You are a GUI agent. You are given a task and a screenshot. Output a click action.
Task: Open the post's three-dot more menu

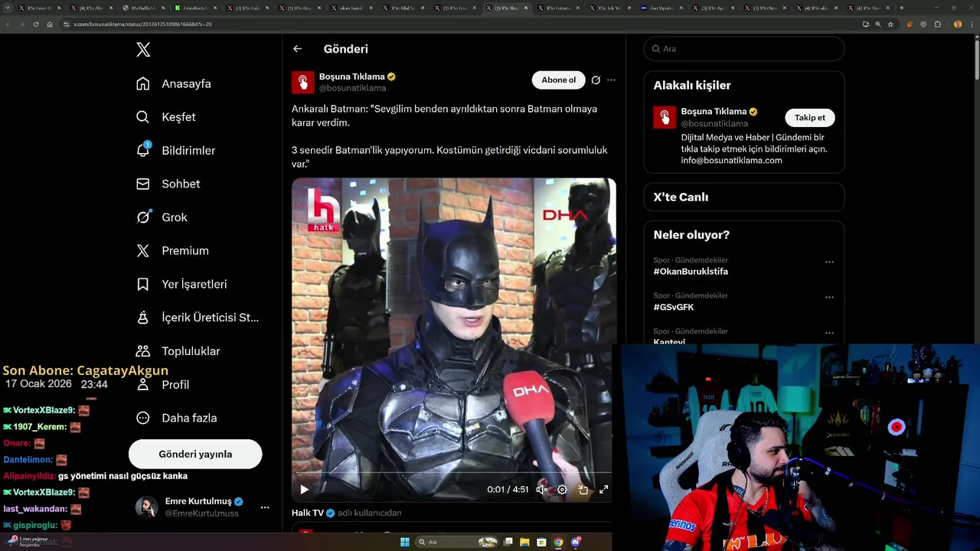[x=611, y=80]
